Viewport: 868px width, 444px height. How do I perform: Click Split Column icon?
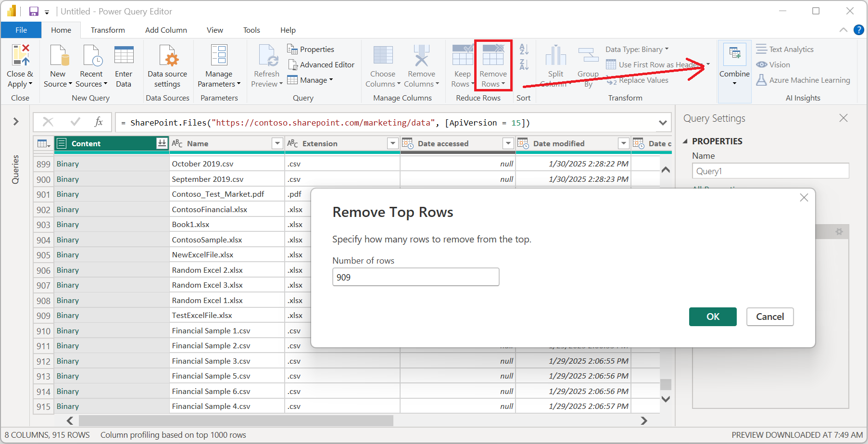click(555, 55)
